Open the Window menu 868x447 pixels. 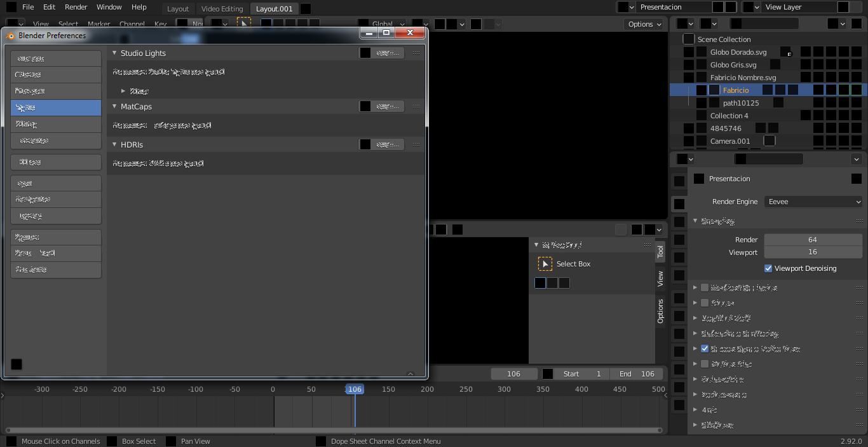[x=109, y=7]
